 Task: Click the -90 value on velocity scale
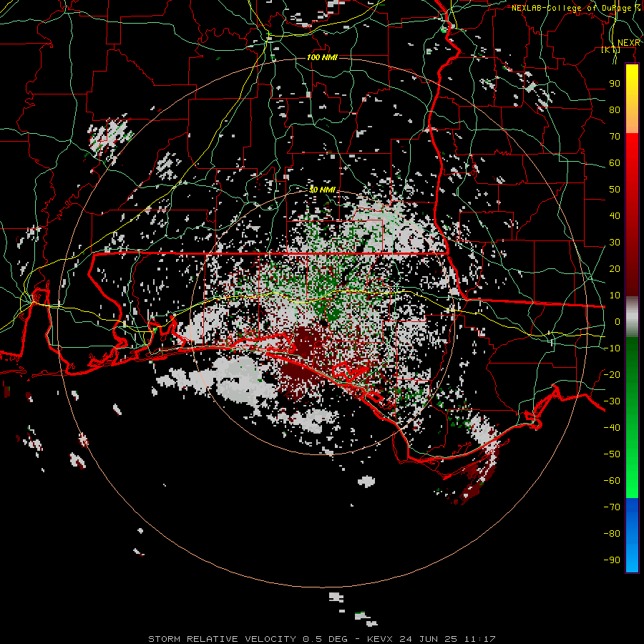(x=612, y=560)
